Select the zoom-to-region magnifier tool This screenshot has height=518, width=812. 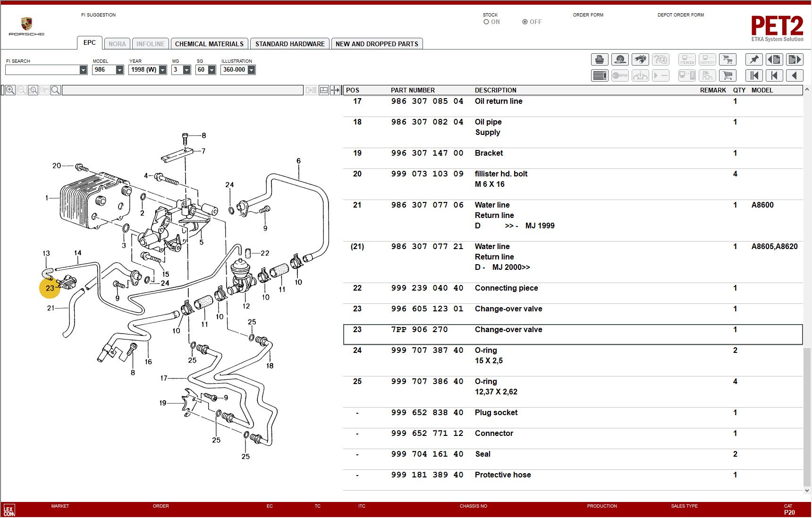tap(33, 90)
